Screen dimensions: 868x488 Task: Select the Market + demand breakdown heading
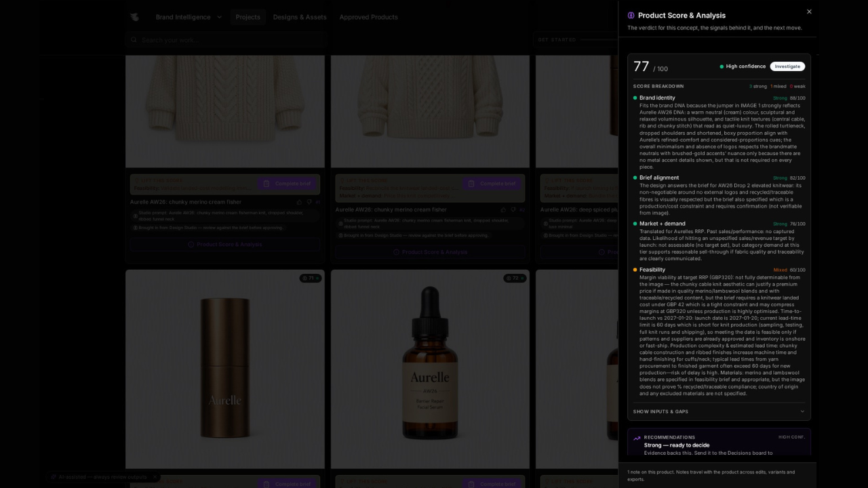662,224
